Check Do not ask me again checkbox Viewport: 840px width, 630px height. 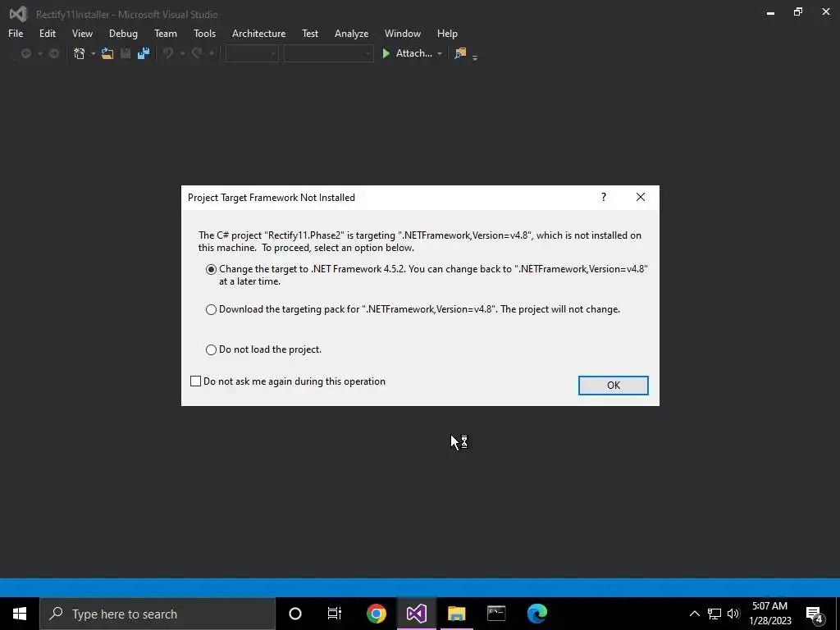(195, 381)
